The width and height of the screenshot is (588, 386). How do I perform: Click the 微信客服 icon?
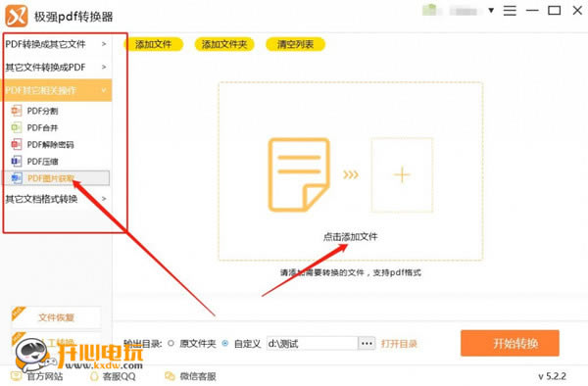click(170, 376)
